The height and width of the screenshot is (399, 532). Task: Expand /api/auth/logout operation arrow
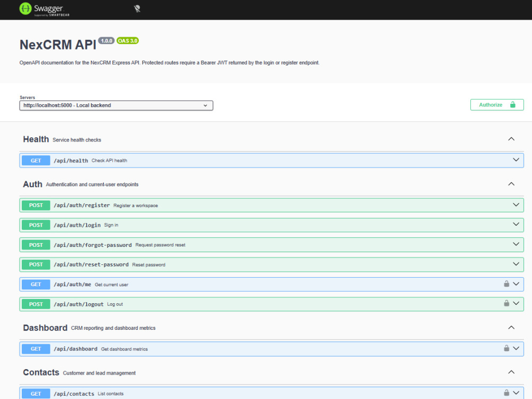point(516,304)
